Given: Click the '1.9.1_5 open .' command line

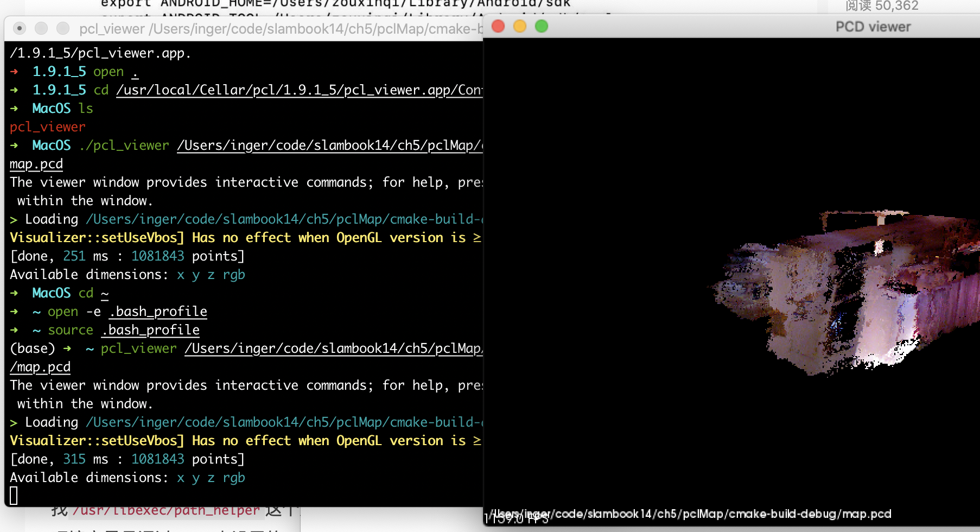Looking at the screenshot, I should click(x=74, y=72).
